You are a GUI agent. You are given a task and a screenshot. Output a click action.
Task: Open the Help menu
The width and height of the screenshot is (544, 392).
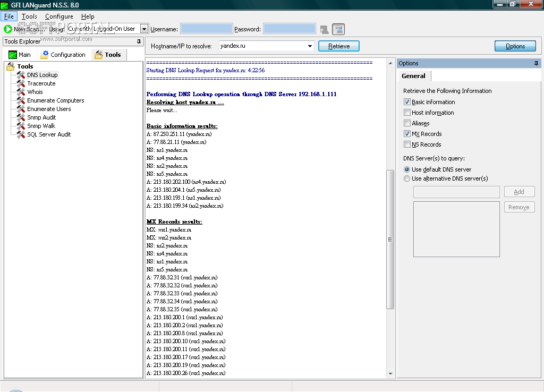tap(88, 16)
